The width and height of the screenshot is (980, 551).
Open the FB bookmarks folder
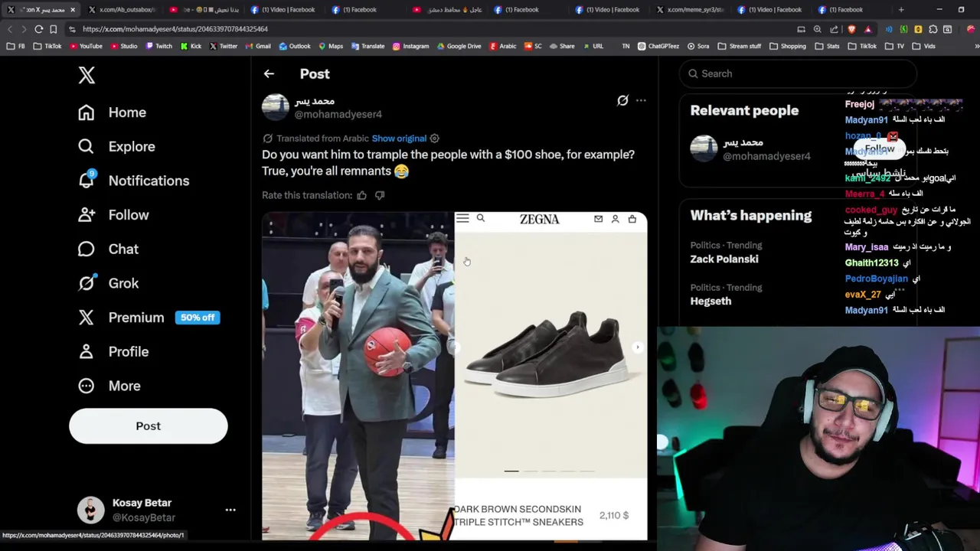click(16, 46)
